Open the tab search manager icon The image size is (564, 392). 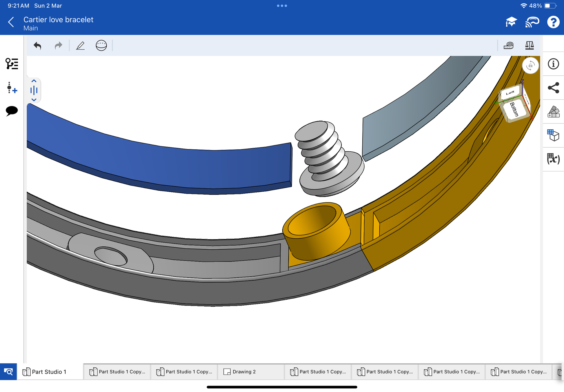tap(8, 372)
